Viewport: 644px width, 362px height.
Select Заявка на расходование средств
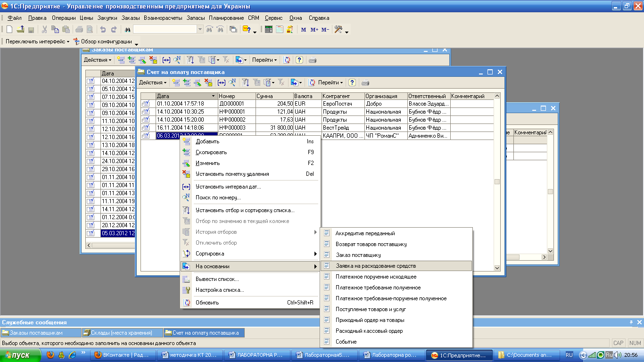396,266
